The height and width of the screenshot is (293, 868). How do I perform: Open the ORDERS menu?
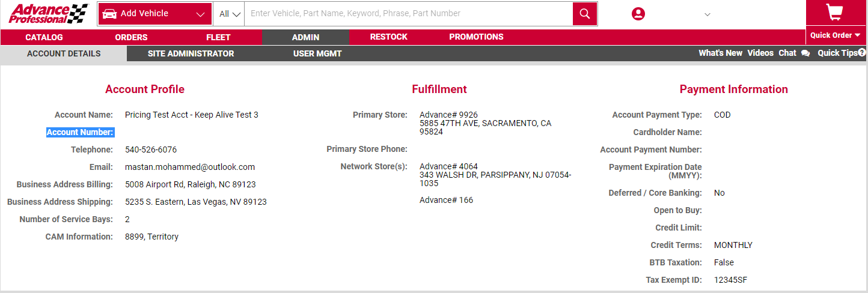131,37
